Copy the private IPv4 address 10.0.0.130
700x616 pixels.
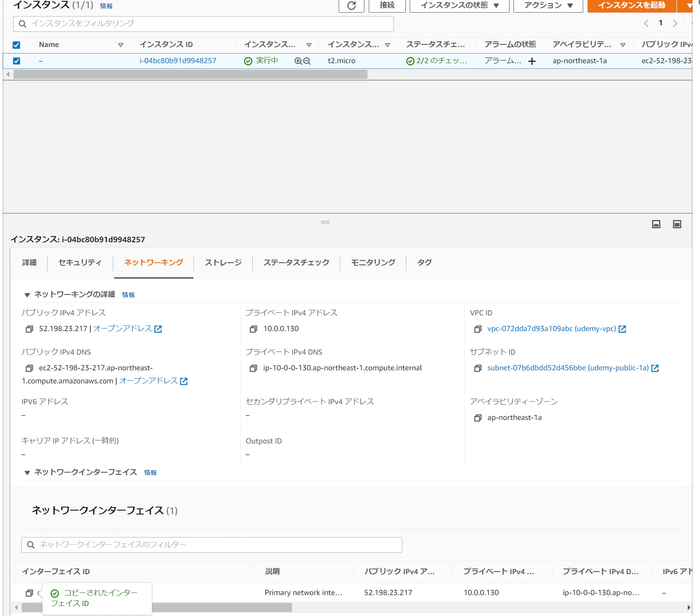click(253, 329)
